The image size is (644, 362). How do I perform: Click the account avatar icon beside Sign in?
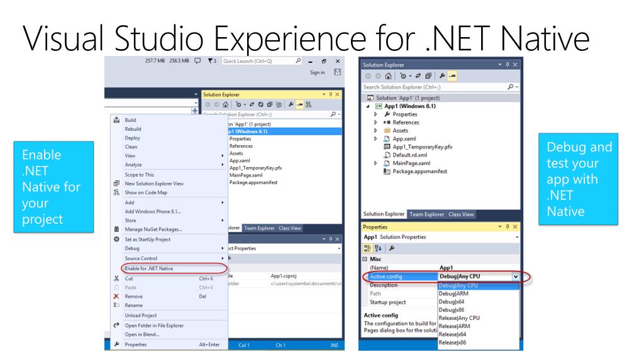pyautogui.click(x=337, y=72)
